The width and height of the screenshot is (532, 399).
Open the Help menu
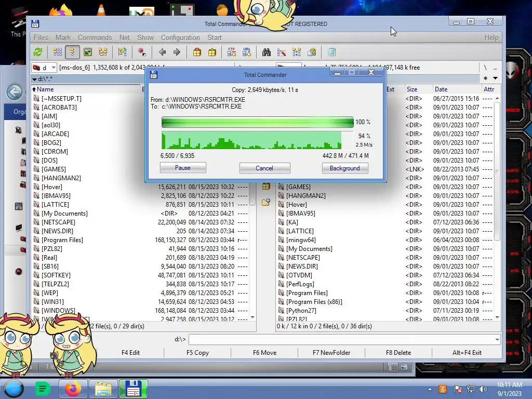coord(491,37)
